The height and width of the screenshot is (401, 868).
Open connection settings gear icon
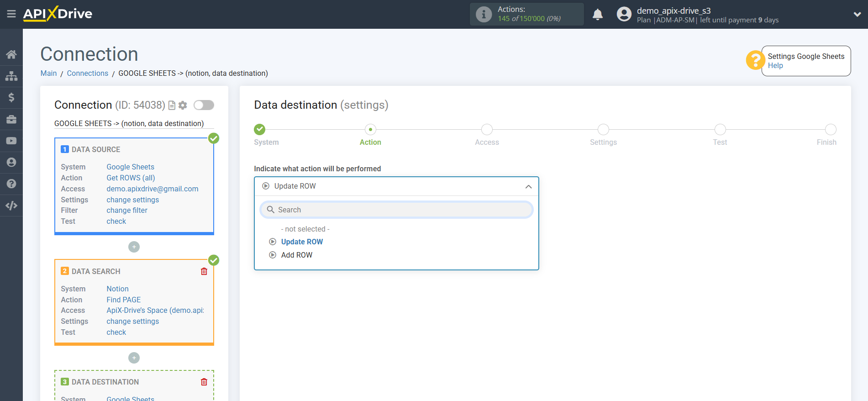coord(183,106)
